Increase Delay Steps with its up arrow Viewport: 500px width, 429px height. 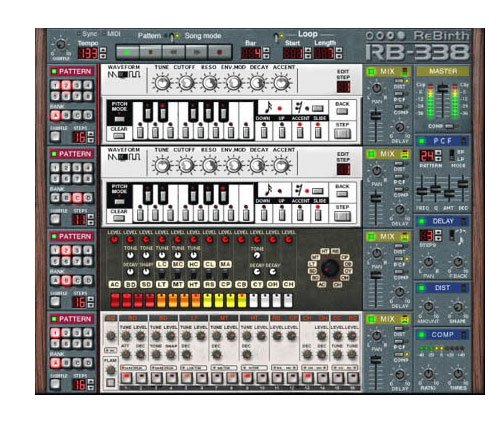pyautogui.click(x=439, y=233)
